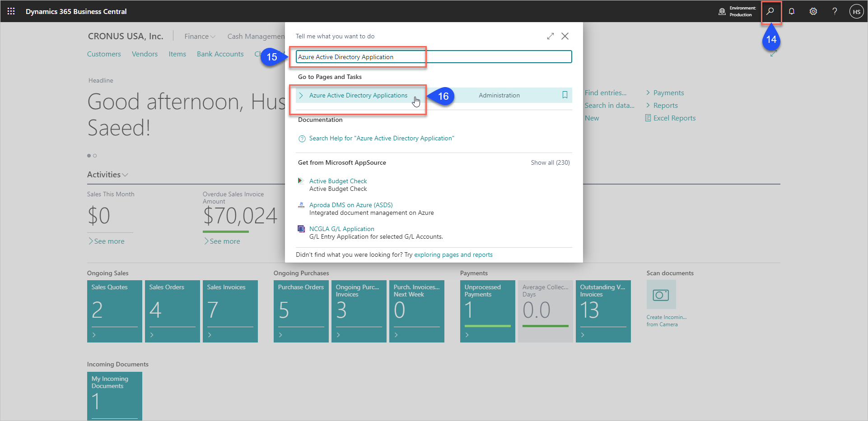The width and height of the screenshot is (868, 421).
Task: Click the exploring pages and reports link
Action: click(x=453, y=255)
